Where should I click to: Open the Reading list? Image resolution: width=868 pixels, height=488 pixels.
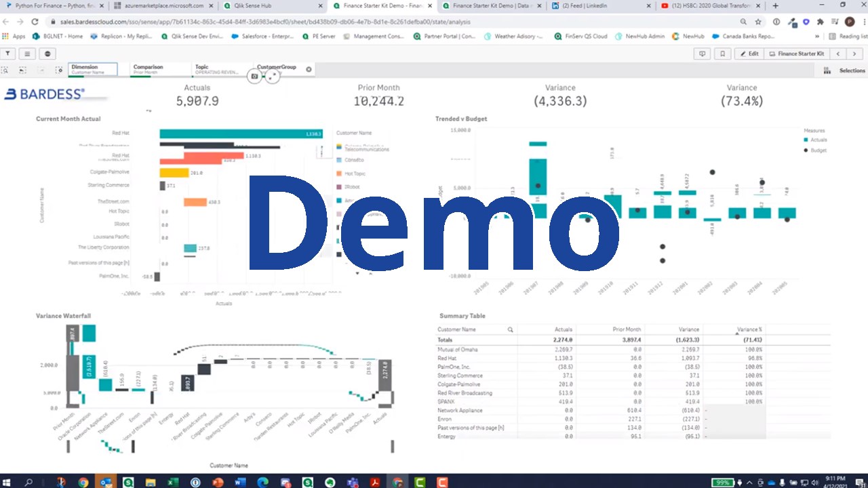848,36
